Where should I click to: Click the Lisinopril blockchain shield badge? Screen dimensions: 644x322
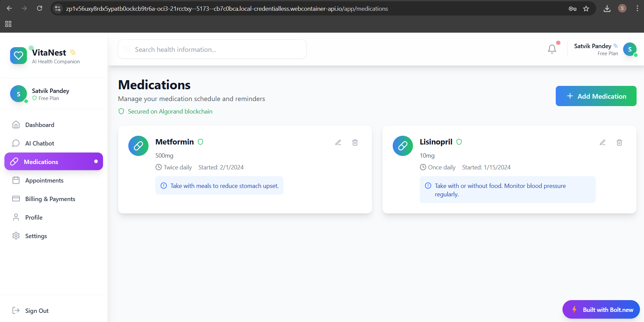(459, 142)
